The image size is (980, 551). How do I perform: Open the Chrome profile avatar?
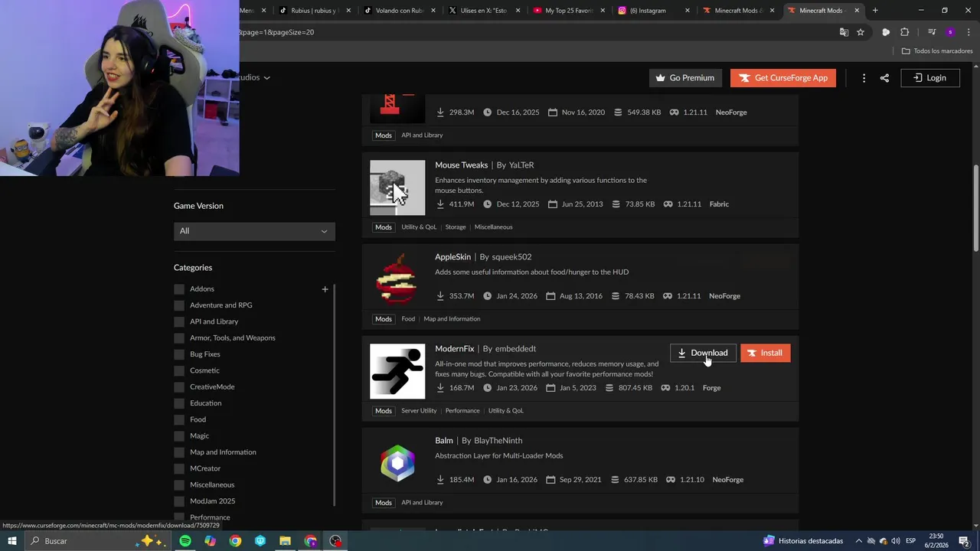point(950,32)
